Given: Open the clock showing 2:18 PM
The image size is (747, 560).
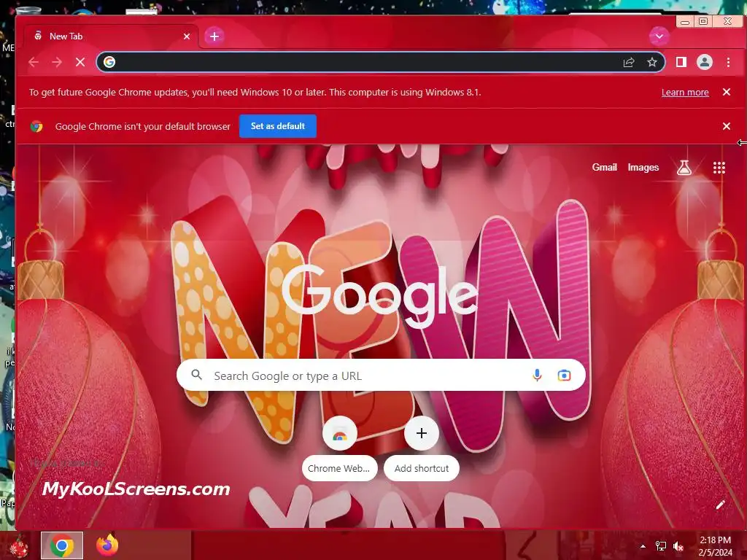Looking at the screenshot, I should click(x=715, y=546).
